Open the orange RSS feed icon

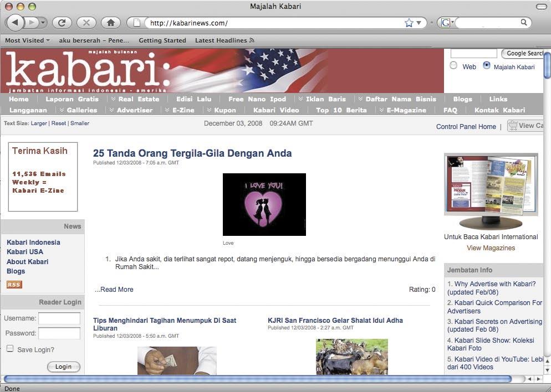(14, 285)
